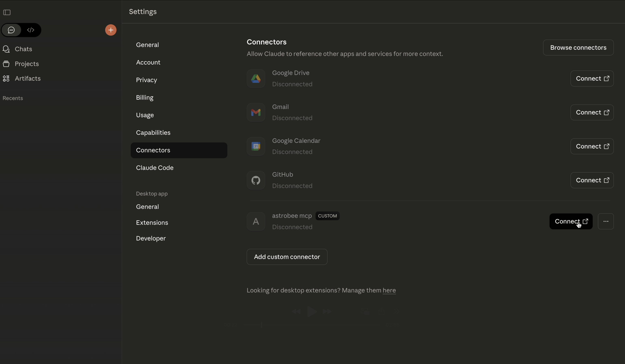Click the Gmail connector icon

click(x=256, y=113)
